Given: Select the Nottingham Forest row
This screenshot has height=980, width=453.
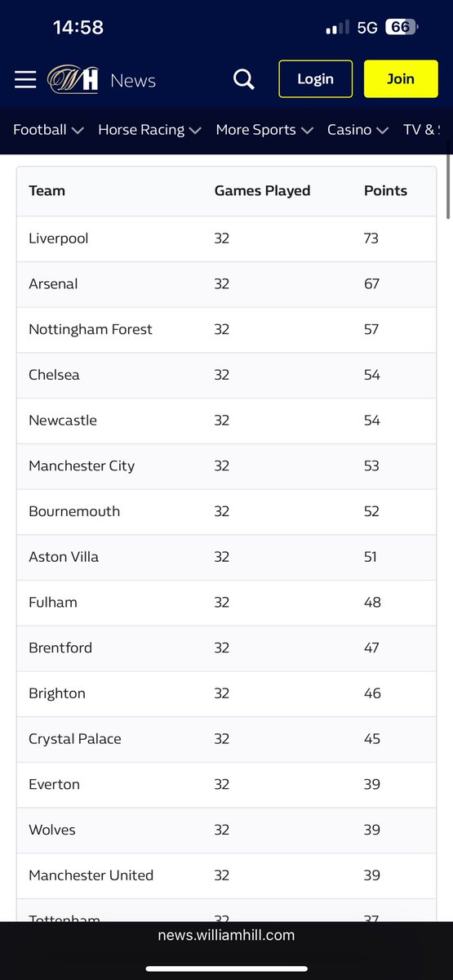Looking at the screenshot, I should coord(226,329).
